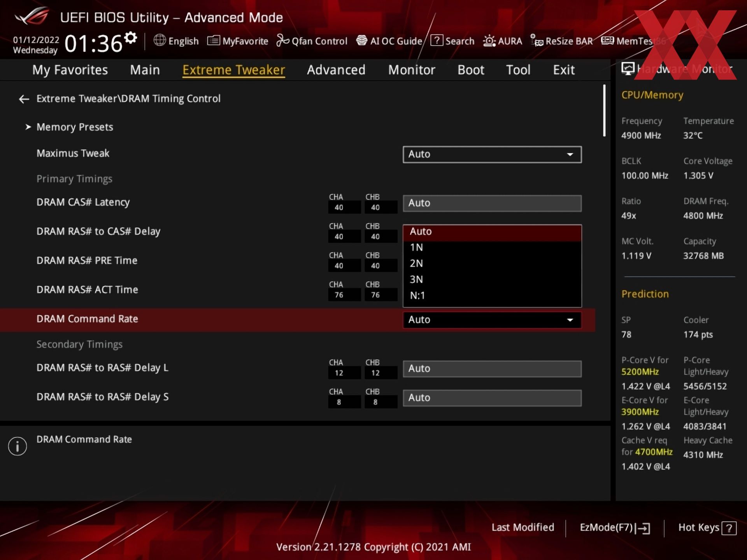
Task: Open the BIOS Search function
Action: [452, 41]
